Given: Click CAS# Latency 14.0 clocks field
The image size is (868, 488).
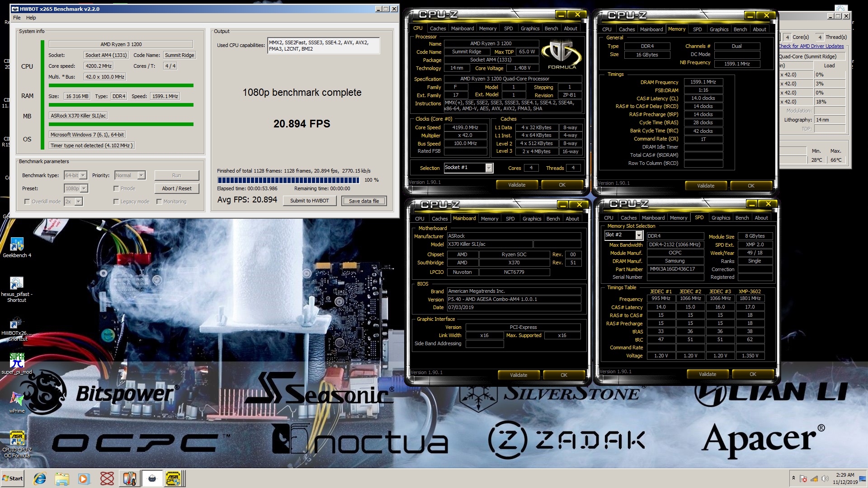Looking at the screenshot, I should (703, 99).
